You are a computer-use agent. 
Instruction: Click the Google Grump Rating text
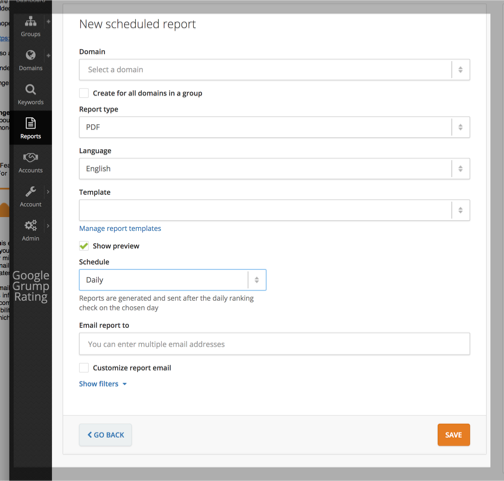pyautogui.click(x=31, y=286)
